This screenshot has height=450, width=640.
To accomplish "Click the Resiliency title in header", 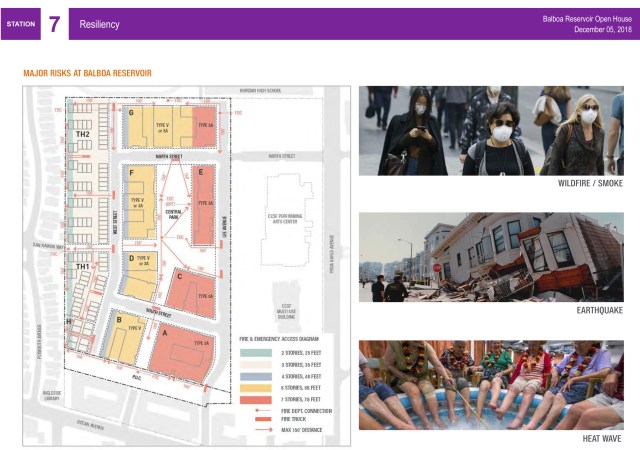I will click(98, 24).
